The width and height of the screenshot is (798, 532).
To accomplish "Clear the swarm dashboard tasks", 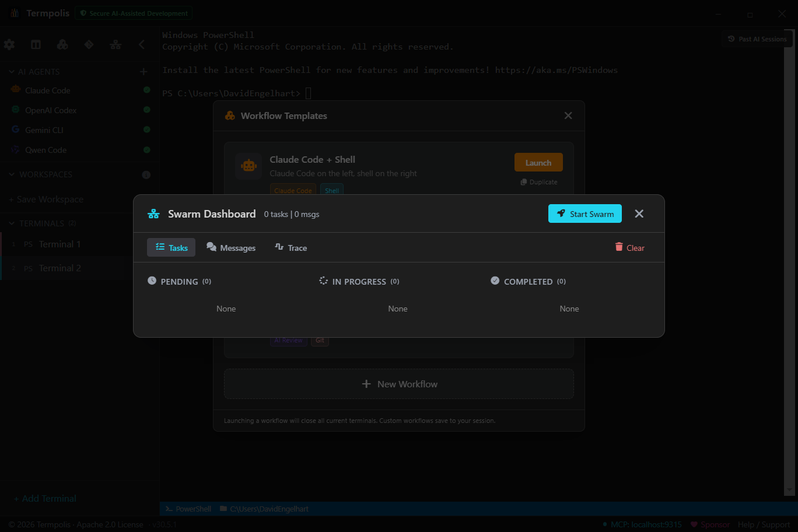I will [629, 247].
